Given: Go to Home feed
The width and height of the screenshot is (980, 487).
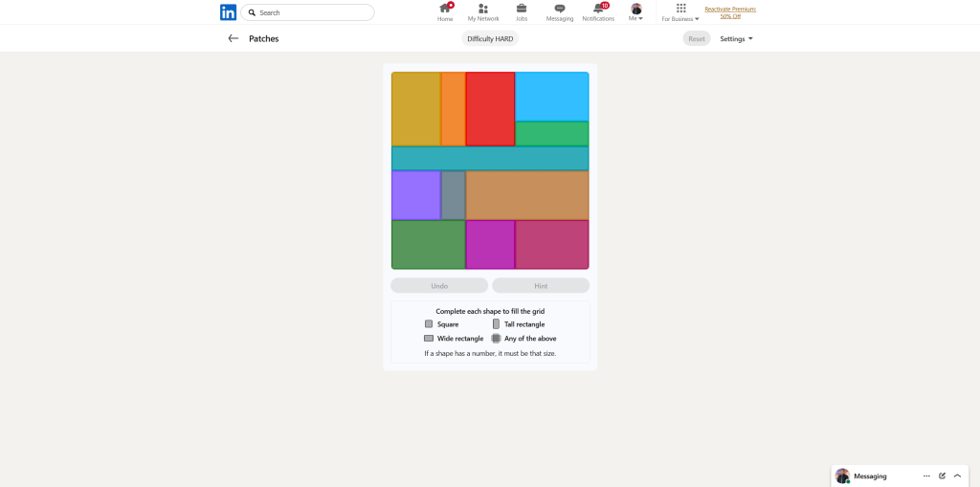Looking at the screenshot, I should 445,11.
